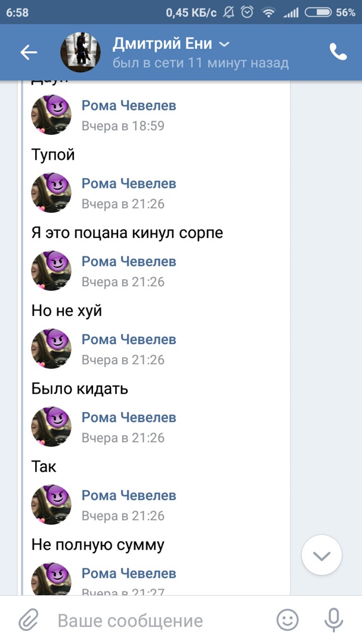Tap the 'Тупой' message text
The width and height of the screenshot is (362, 644).
[x=53, y=155]
